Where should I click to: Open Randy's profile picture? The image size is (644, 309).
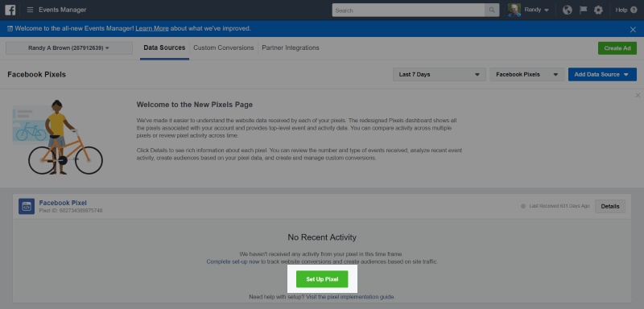pos(514,10)
